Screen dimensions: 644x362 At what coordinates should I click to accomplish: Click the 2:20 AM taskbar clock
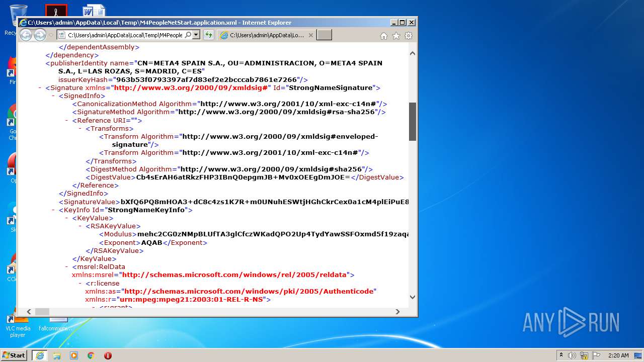tap(618, 355)
